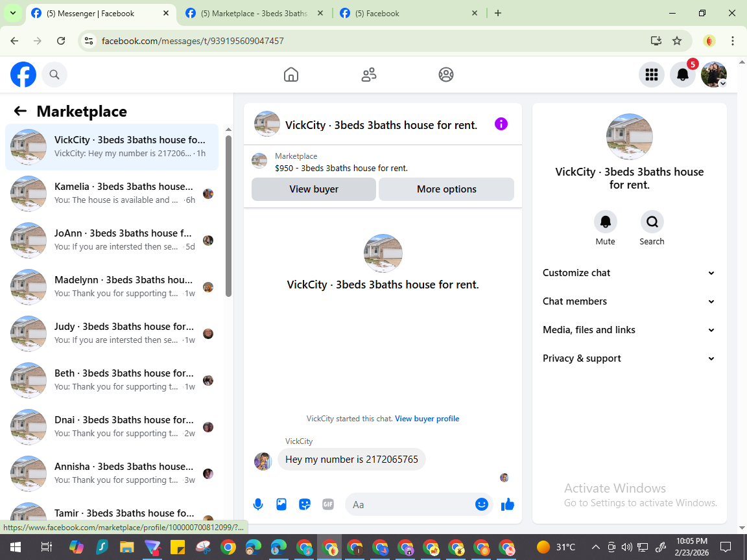The width and height of the screenshot is (747, 560).
Task: Attach a photo file icon
Action: (x=281, y=504)
